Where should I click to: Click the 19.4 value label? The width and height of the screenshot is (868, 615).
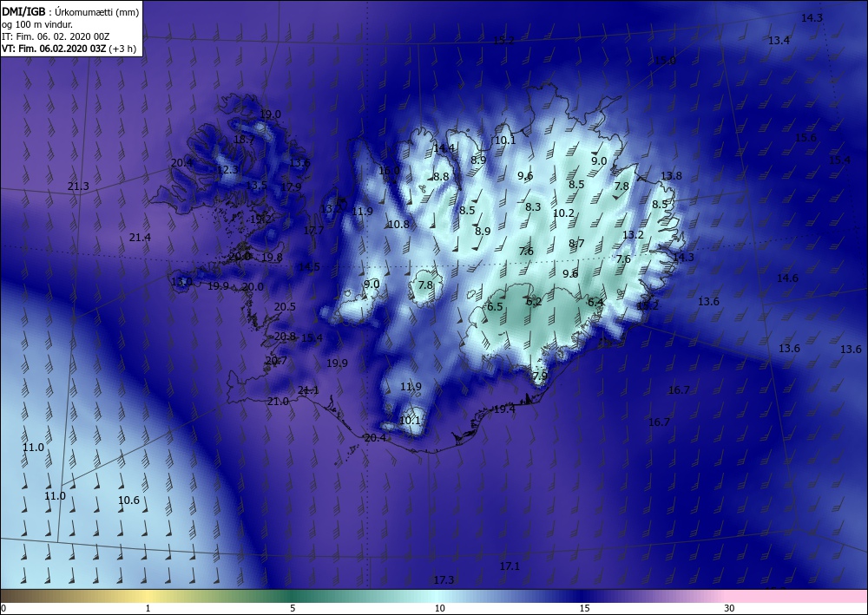pyautogui.click(x=504, y=409)
